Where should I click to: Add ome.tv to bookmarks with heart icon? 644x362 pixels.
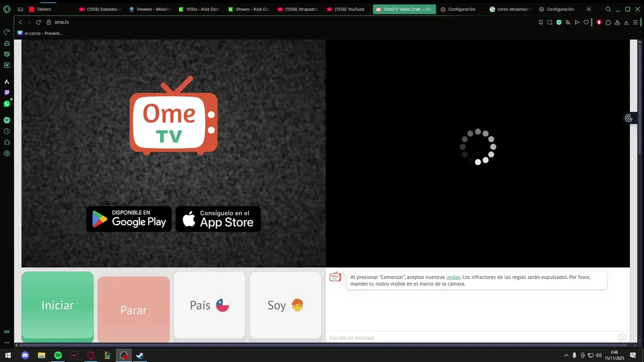pyautogui.click(x=586, y=22)
